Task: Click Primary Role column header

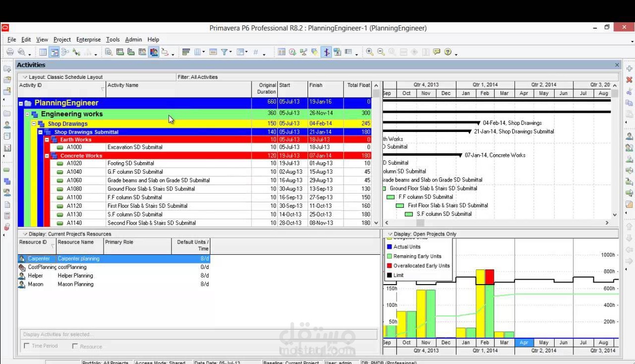Action: pos(138,246)
